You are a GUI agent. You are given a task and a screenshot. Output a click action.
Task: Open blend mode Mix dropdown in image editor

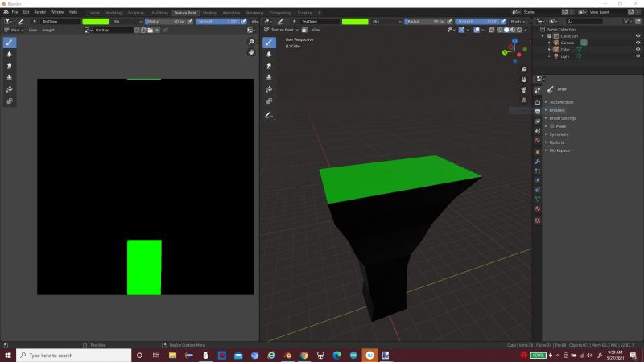pyautogui.click(x=126, y=22)
